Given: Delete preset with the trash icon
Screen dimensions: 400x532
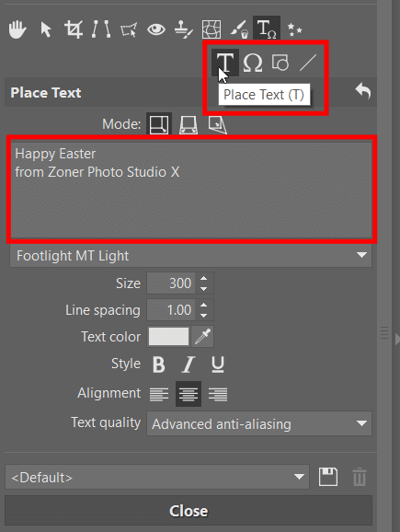Looking at the screenshot, I should click(x=360, y=477).
